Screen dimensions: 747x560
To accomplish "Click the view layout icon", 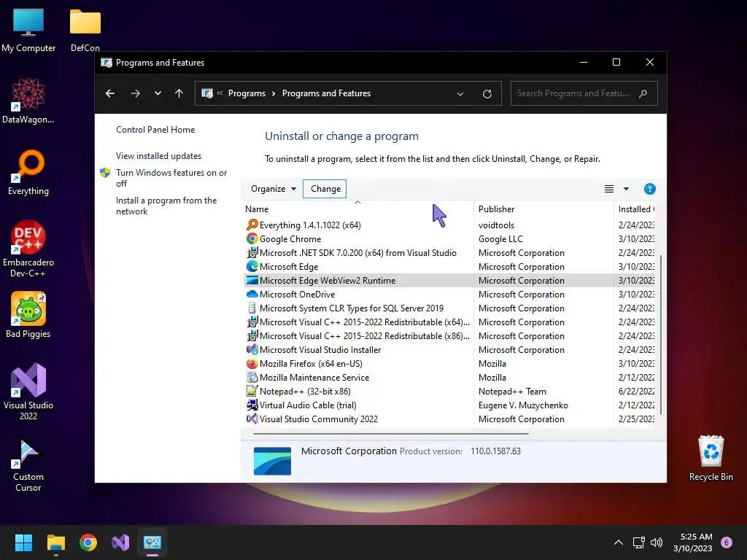I will click(609, 189).
